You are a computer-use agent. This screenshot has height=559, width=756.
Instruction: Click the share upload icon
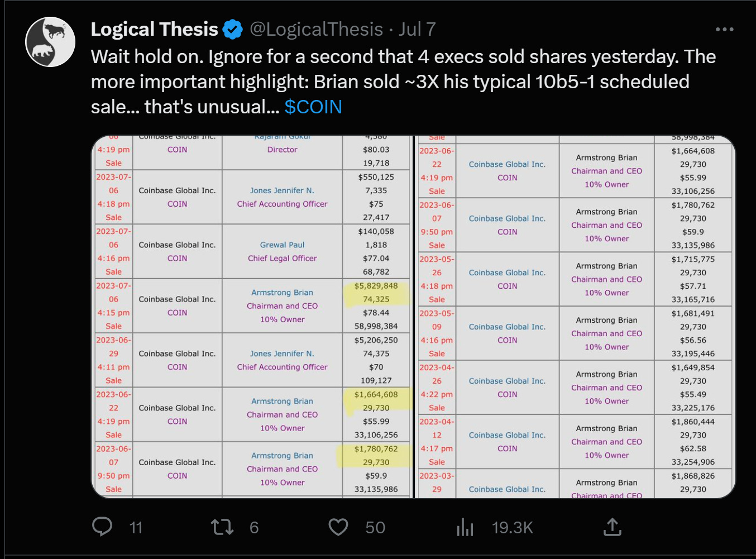pyautogui.click(x=613, y=527)
